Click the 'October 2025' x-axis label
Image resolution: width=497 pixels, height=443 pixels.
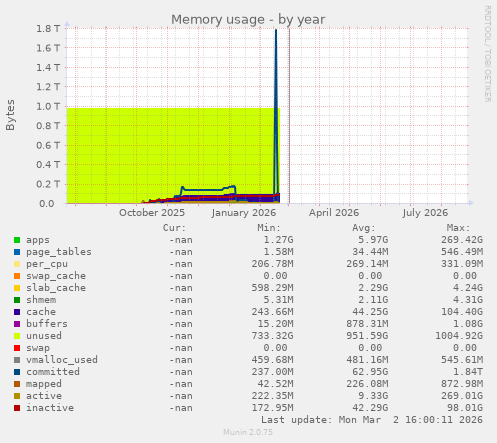point(152,213)
